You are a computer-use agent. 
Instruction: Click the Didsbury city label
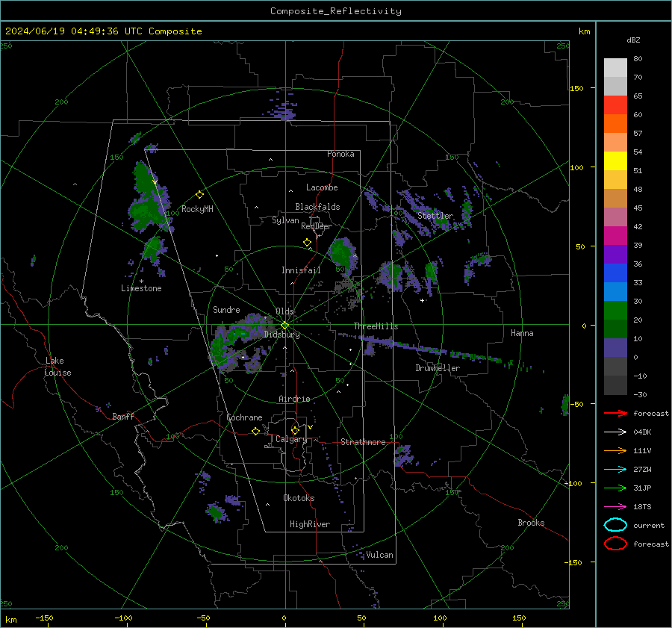coord(281,335)
